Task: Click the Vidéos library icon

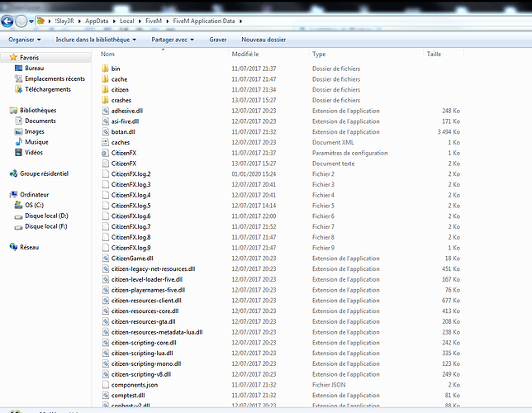Action: pos(19,152)
